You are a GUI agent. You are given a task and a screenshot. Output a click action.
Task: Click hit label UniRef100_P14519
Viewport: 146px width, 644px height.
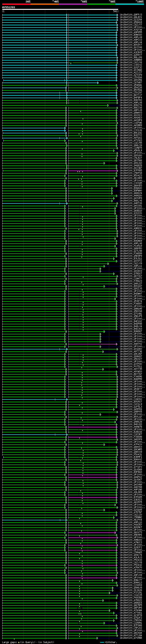click(x=131, y=246)
